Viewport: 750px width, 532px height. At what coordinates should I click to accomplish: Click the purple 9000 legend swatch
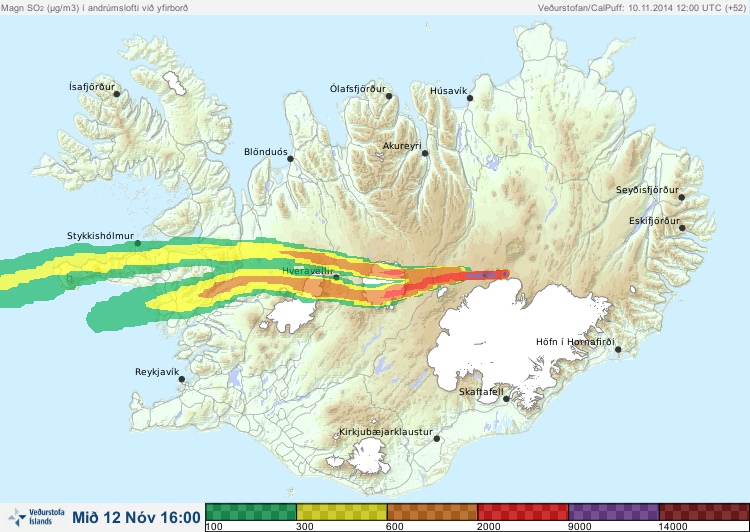click(x=614, y=512)
